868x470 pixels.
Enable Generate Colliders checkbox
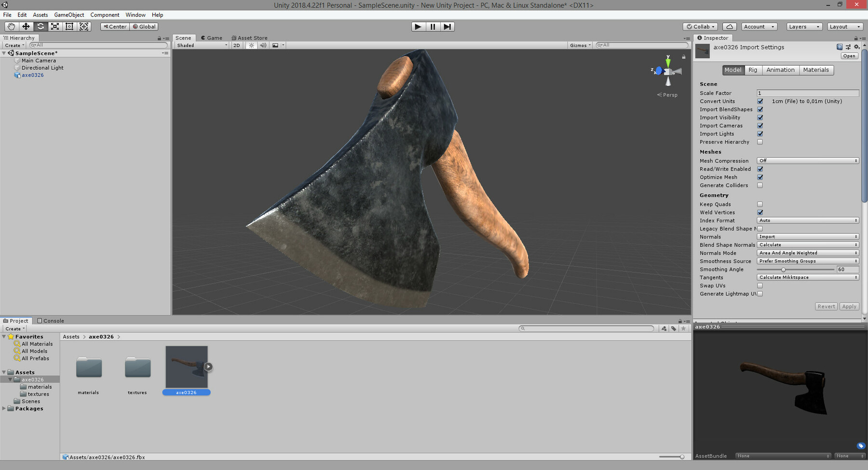tap(760, 185)
